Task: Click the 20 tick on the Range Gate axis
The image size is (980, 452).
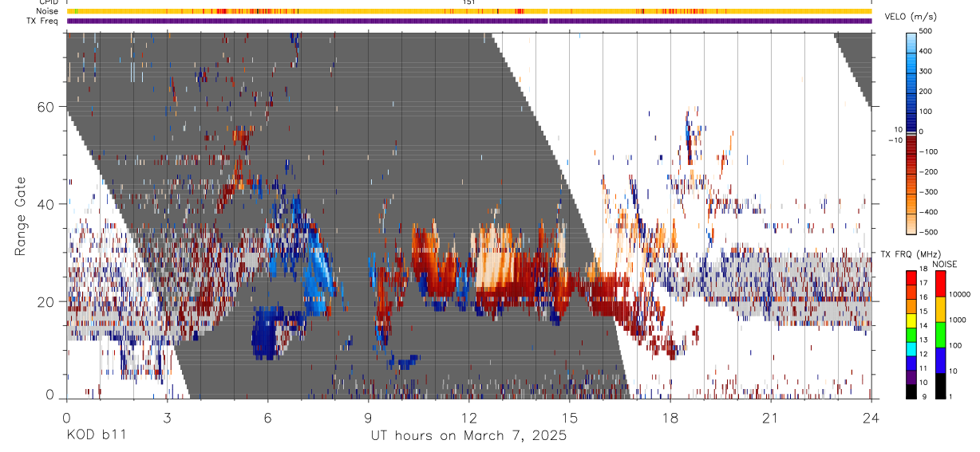Action: (x=45, y=302)
